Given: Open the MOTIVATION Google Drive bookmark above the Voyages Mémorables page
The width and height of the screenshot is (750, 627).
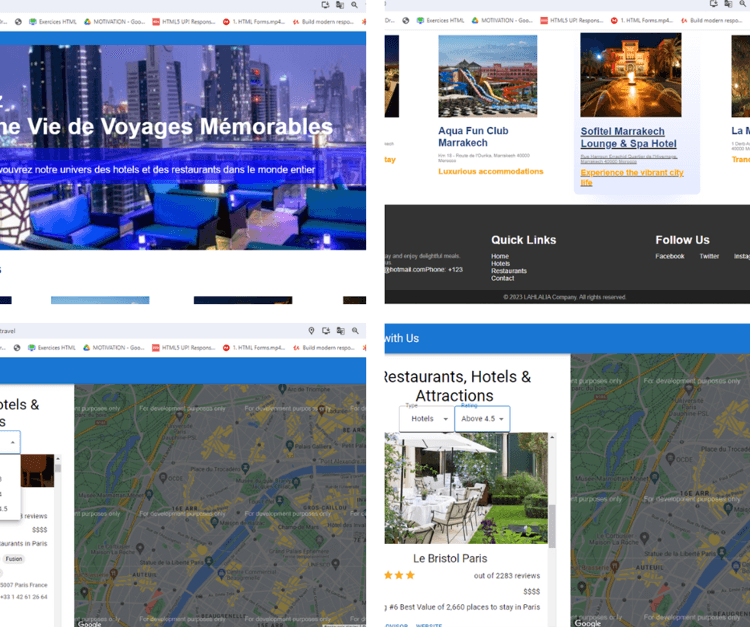Looking at the screenshot, I should [x=115, y=22].
